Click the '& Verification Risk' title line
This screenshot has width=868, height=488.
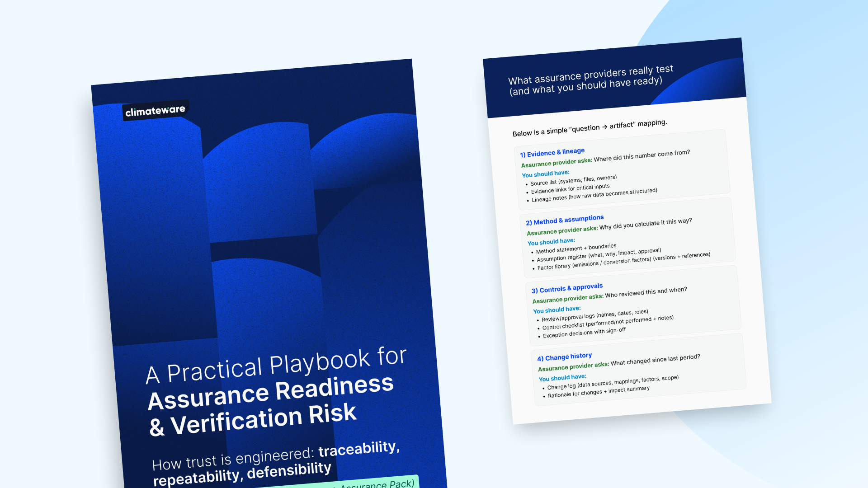[253, 419]
